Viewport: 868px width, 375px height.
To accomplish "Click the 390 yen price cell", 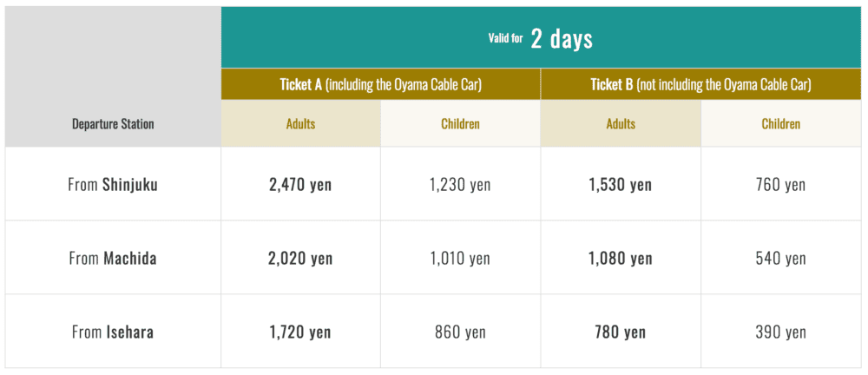I will click(780, 332).
